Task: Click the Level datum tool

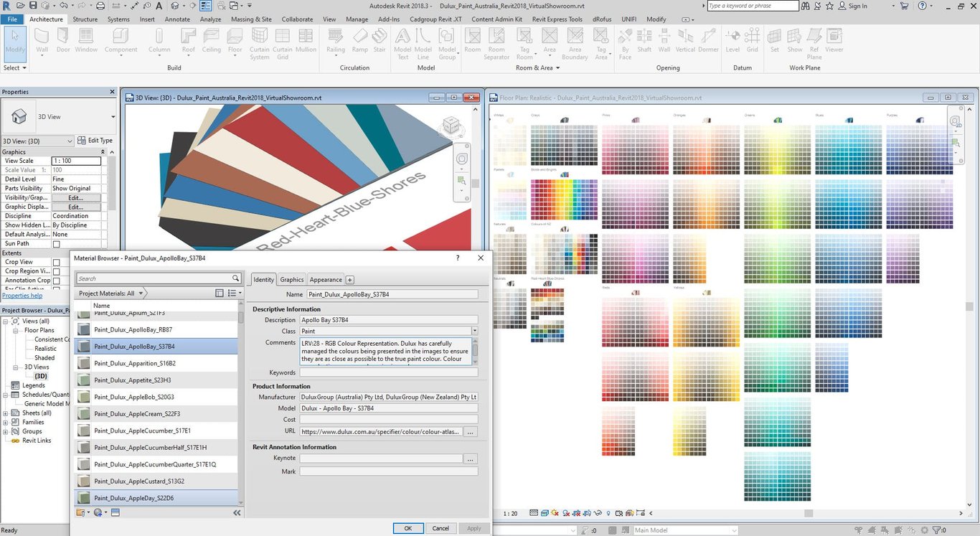Action: (x=732, y=42)
